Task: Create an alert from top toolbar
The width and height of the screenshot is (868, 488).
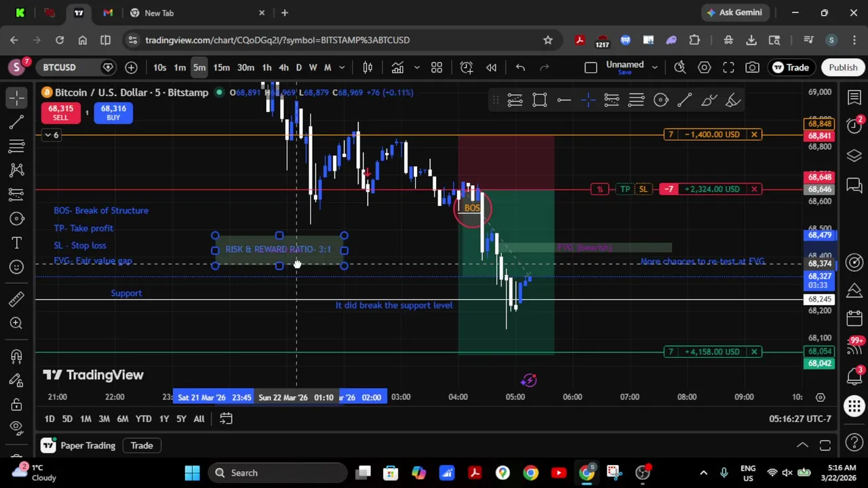Action: [x=467, y=67]
